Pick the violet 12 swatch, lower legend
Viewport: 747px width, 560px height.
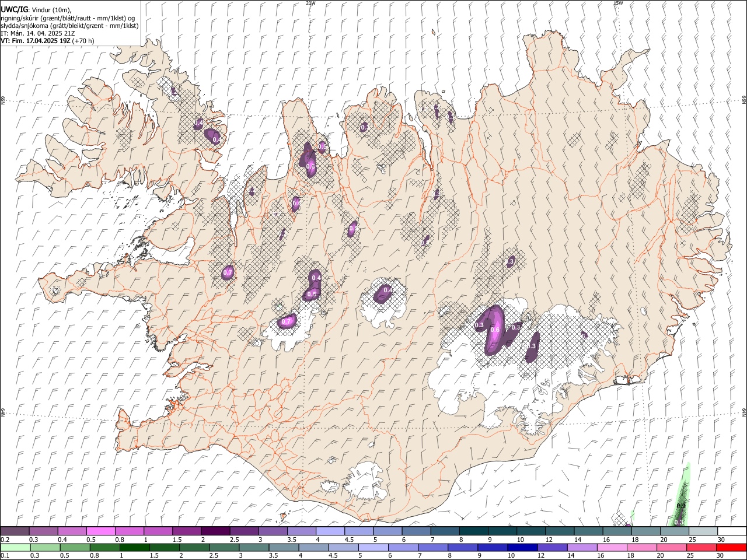pyautogui.click(x=552, y=548)
